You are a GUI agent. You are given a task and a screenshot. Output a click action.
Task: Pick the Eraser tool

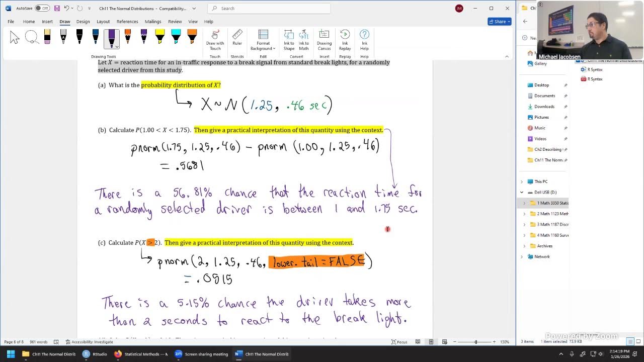click(x=47, y=37)
